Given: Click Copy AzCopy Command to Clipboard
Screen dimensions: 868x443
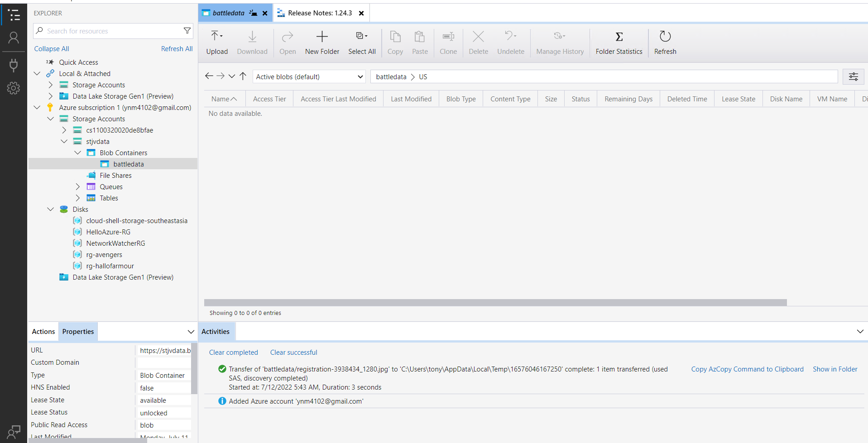Looking at the screenshot, I should coord(747,369).
